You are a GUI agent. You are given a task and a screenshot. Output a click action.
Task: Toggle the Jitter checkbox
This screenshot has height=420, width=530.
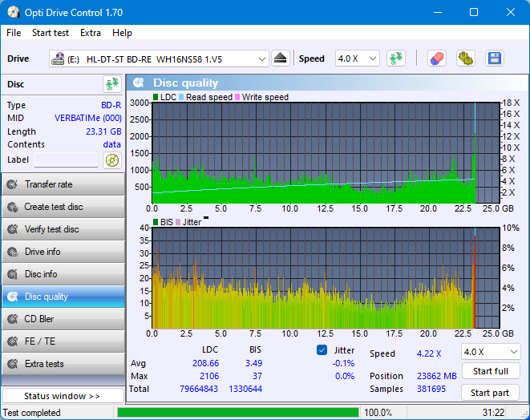pyautogui.click(x=322, y=350)
